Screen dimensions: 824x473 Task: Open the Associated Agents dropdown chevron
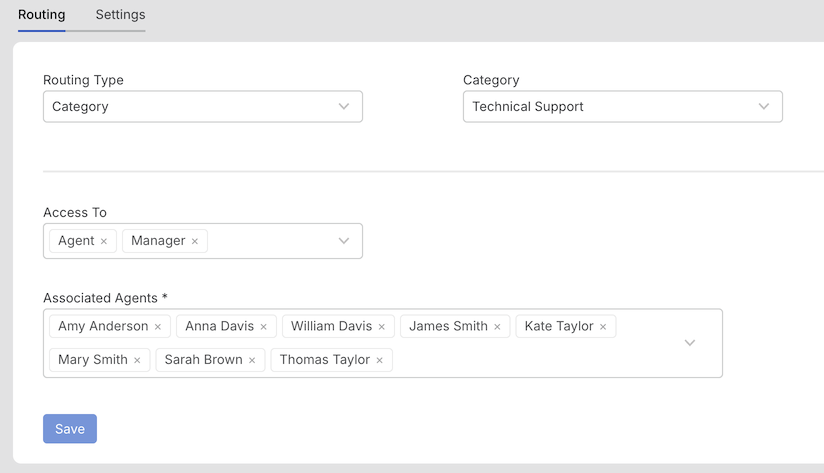[689, 343]
